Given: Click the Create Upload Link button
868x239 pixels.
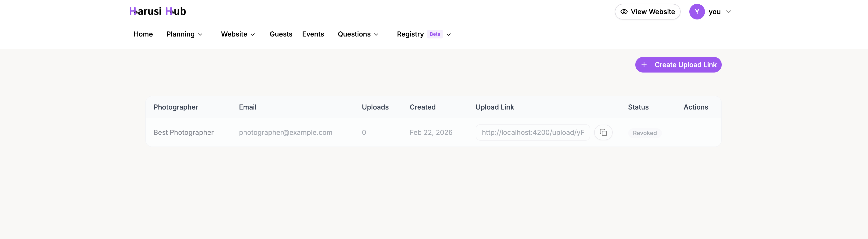Looking at the screenshot, I should pos(678,64).
